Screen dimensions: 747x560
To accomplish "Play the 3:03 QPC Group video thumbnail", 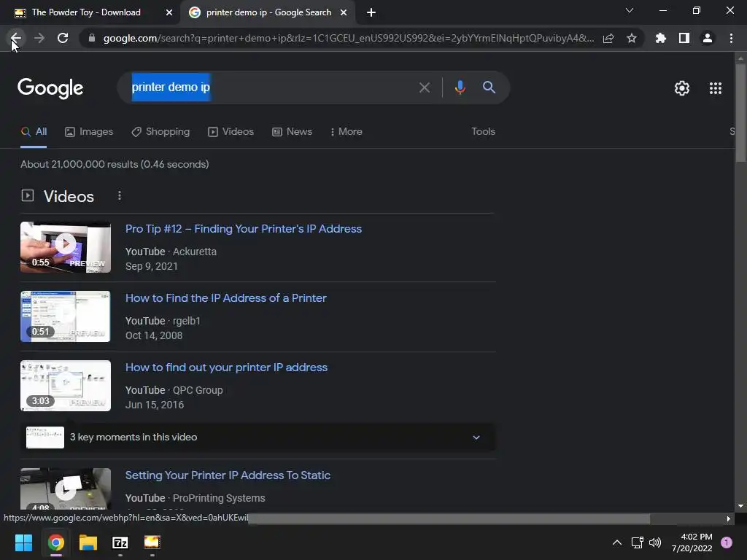I will point(65,386).
